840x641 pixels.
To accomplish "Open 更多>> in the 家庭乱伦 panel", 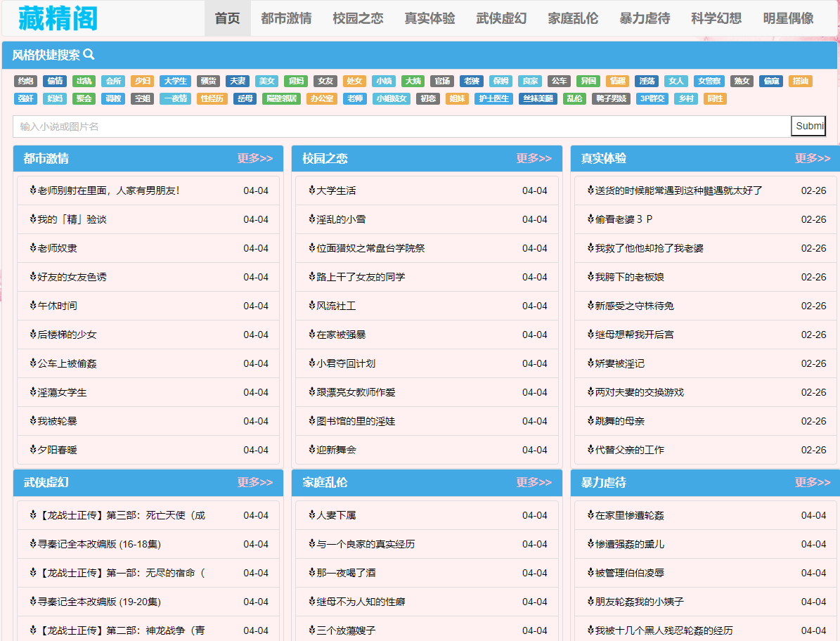I will click(x=534, y=482).
